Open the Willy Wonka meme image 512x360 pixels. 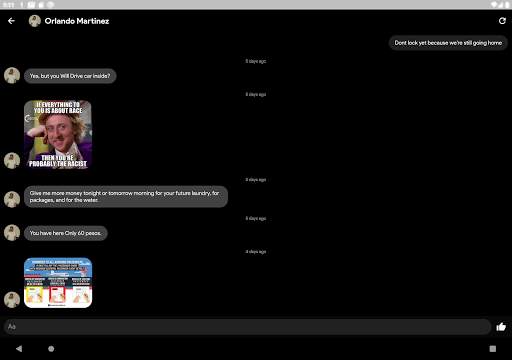(58, 134)
